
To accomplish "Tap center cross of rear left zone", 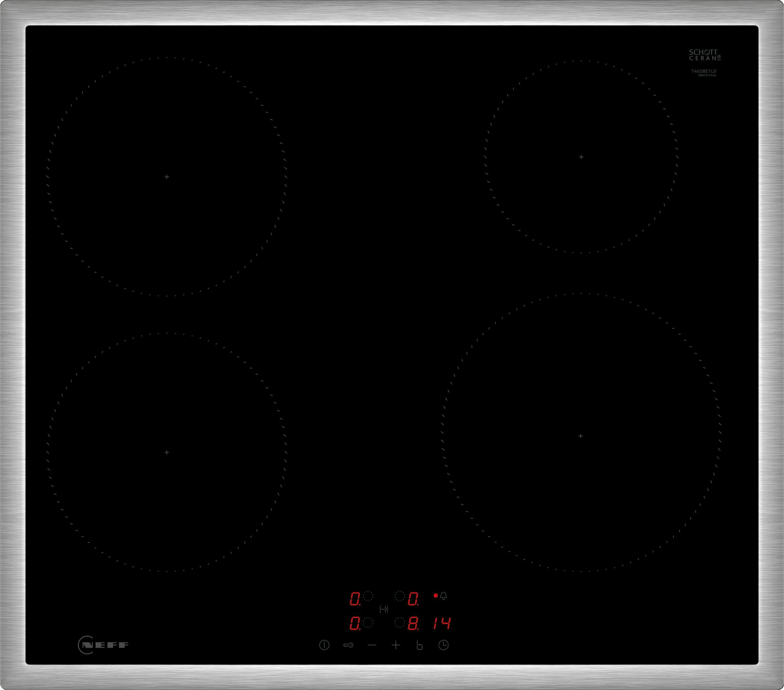I will (167, 177).
